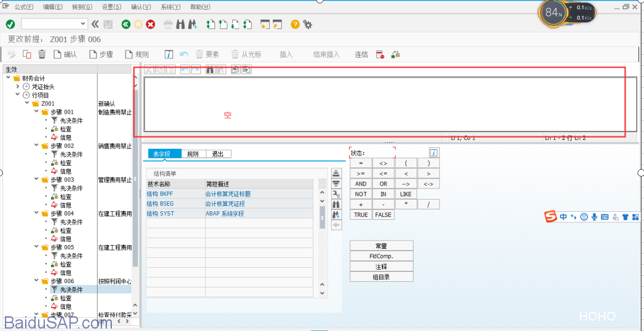Screen dimensions: 644x331
Task: Click the Create New Session window icon
Action: point(265,25)
